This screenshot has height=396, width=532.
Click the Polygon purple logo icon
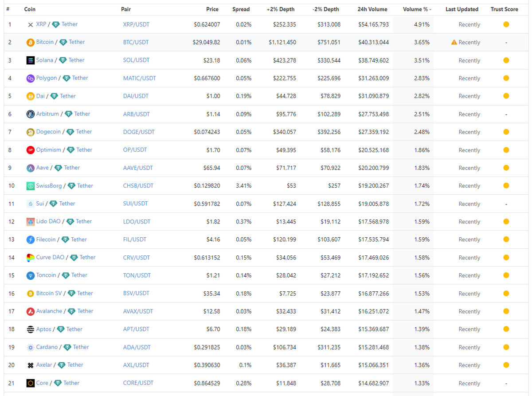(x=30, y=78)
